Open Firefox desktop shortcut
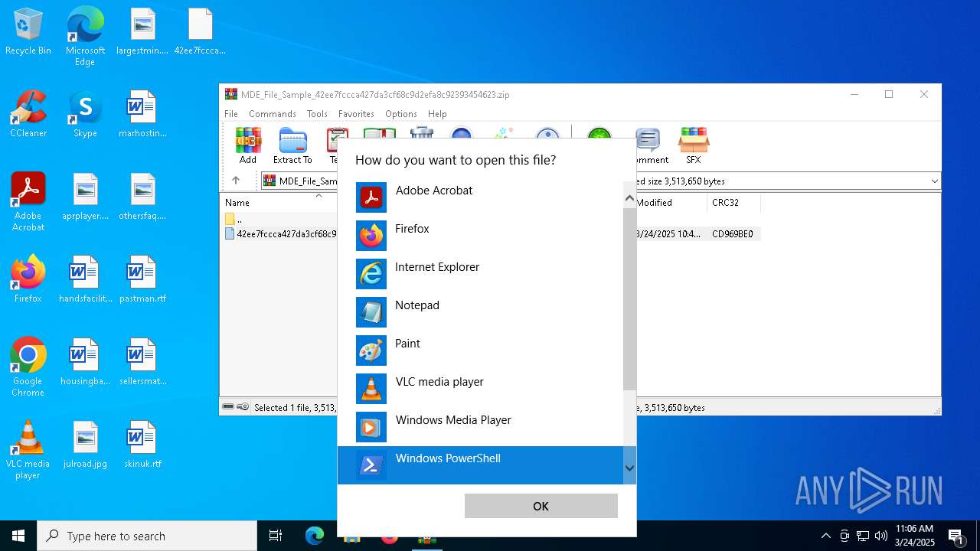 pyautogui.click(x=28, y=280)
